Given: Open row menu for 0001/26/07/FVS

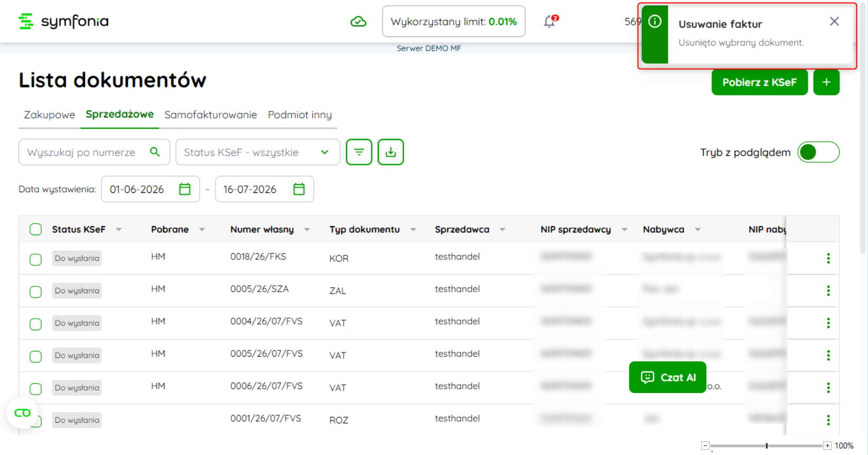Looking at the screenshot, I should pos(828,420).
